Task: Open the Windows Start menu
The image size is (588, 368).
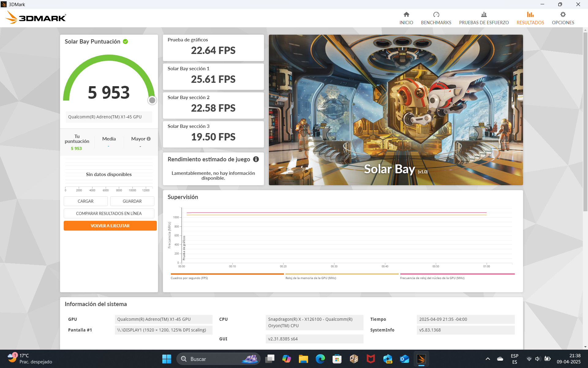Action: [x=167, y=359]
